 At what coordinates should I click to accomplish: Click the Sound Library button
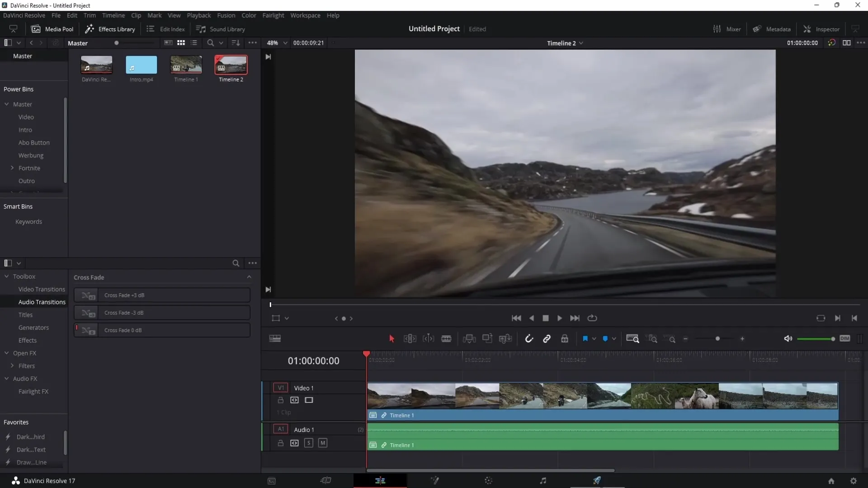click(x=221, y=28)
